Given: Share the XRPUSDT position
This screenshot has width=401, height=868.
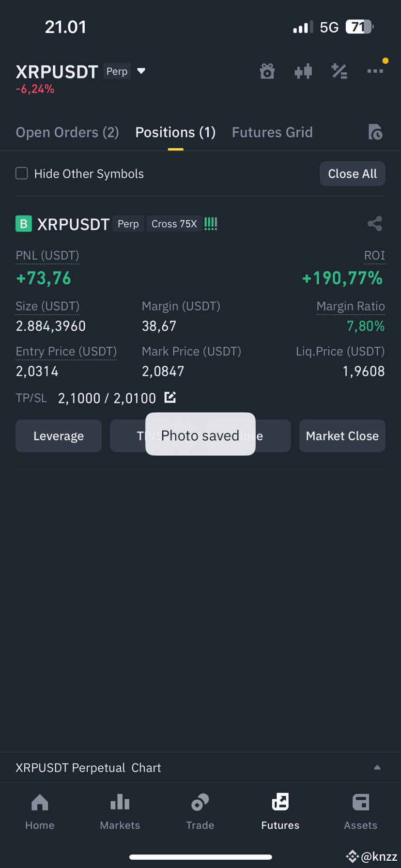Looking at the screenshot, I should tap(375, 224).
